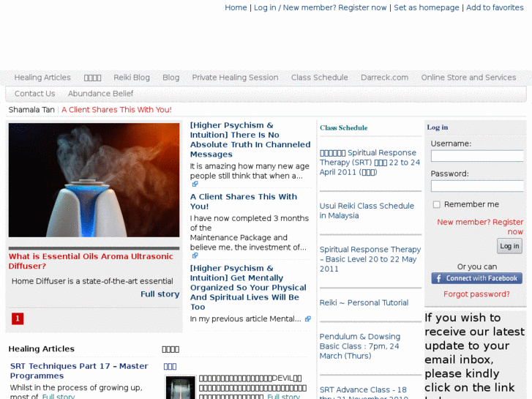Open the Chinese-character menu item beside Healing Articles

point(93,78)
